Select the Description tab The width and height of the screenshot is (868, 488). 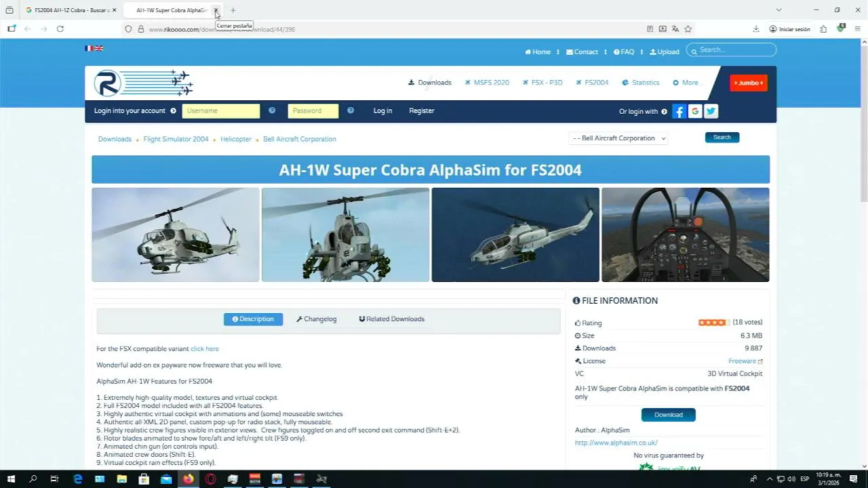coord(253,319)
